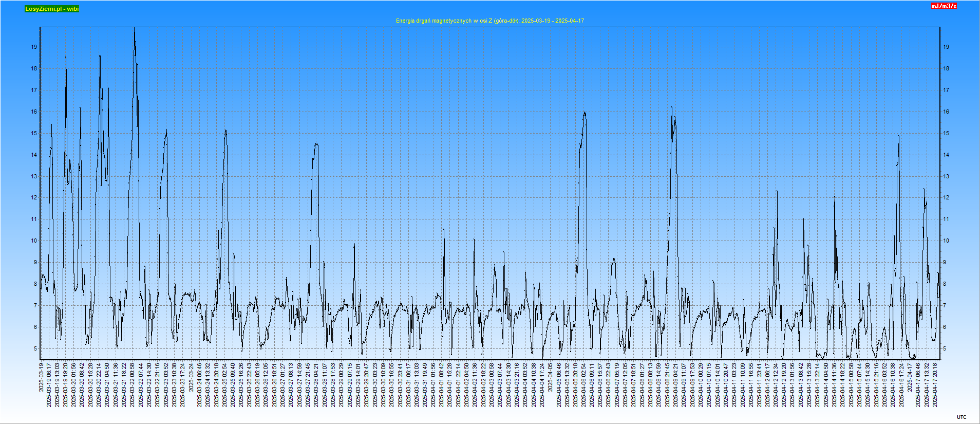This screenshot has width=980, height=424.
Task: Click the UTC label below the chart
Action: coord(962,417)
